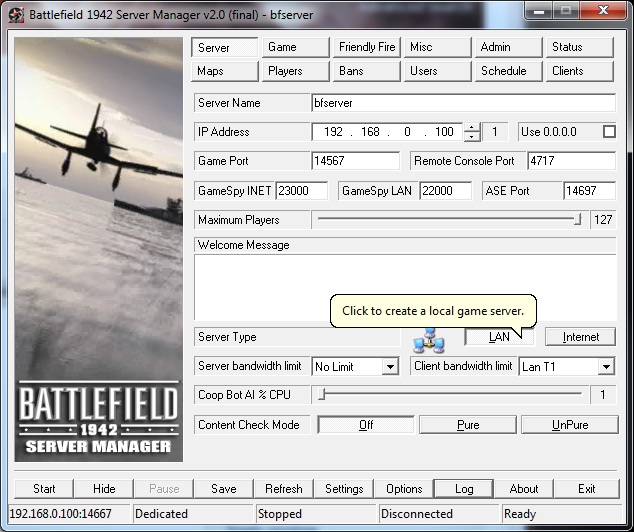Open the Maps tab
This screenshot has width=634, height=532.
224,71
